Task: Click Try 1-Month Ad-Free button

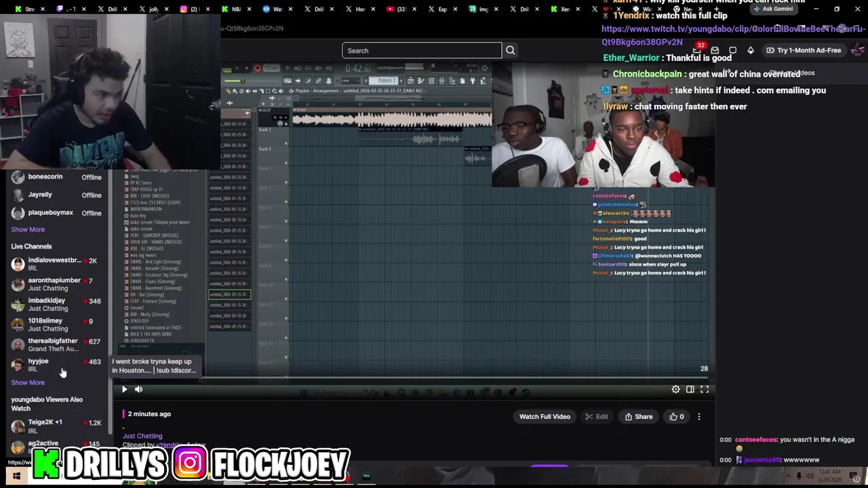Action: point(804,50)
